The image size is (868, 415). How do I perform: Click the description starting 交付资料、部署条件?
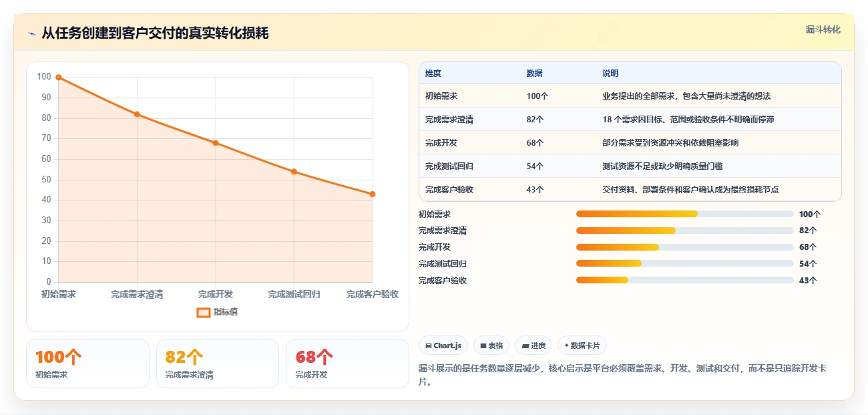(690, 190)
